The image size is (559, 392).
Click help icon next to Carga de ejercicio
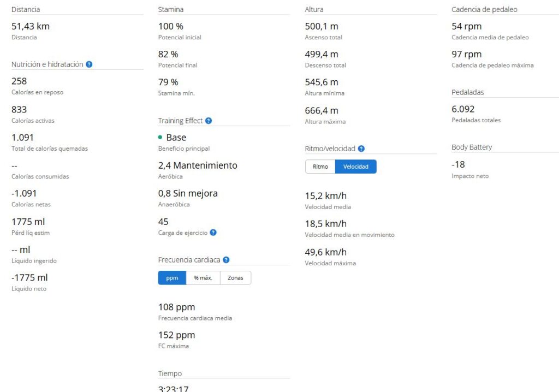(213, 233)
